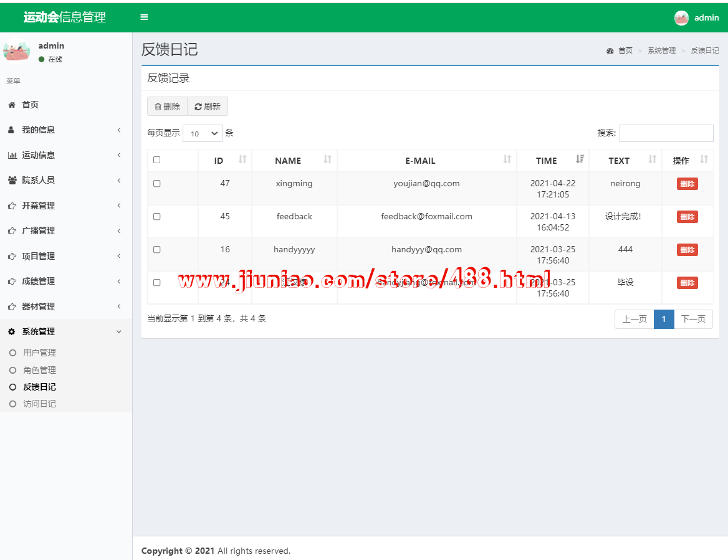Delete the xingming feedback row
728x560 pixels.
687,184
